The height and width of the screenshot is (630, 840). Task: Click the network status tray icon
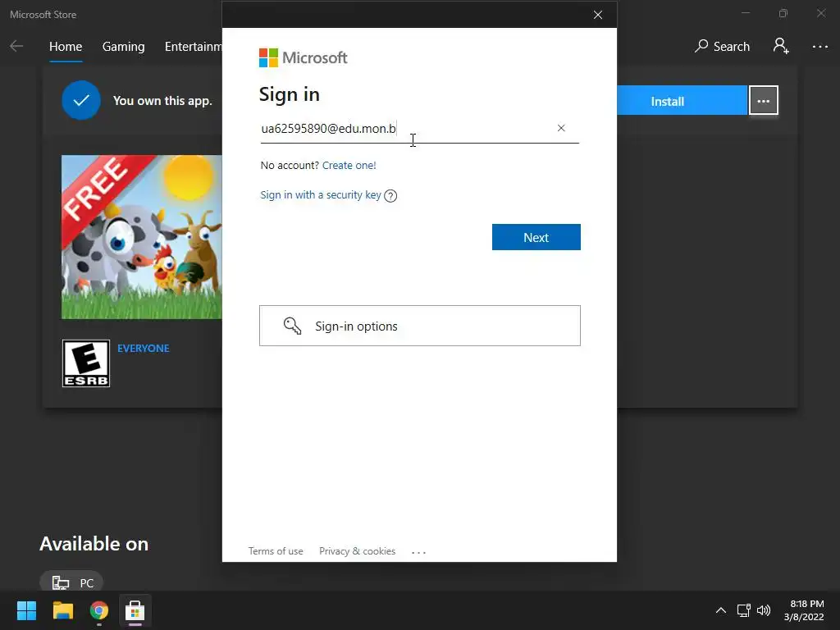tap(743, 610)
